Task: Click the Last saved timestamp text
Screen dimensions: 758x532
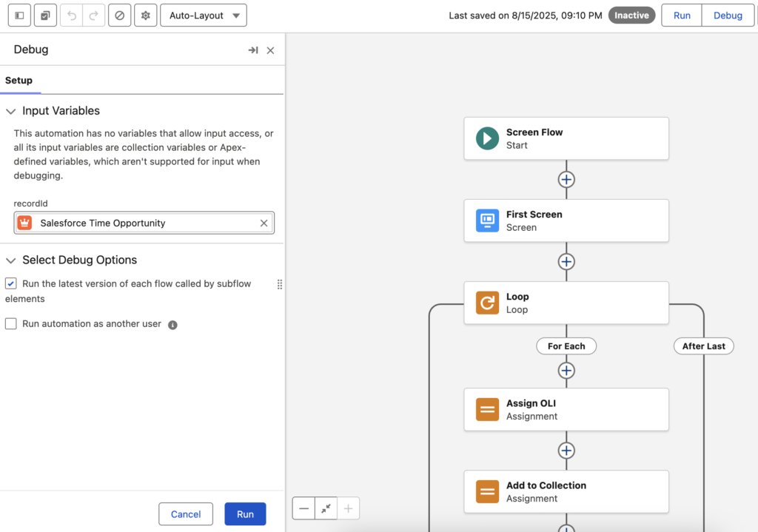Action: point(526,16)
